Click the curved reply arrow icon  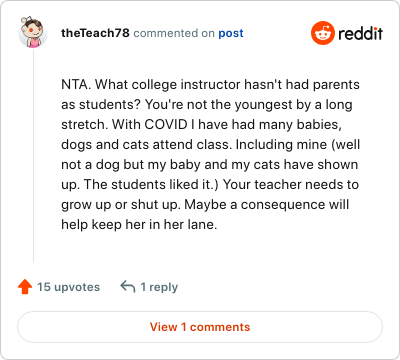(128, 286)
